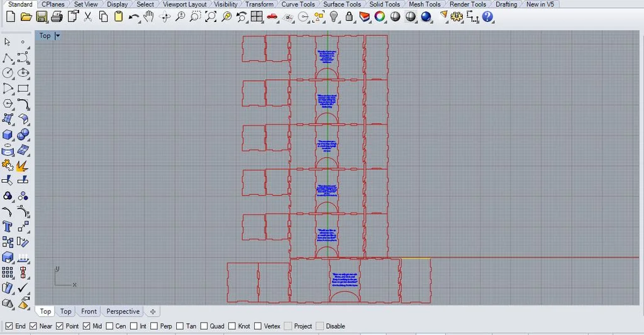Select the Circle tool in sidebar
The height and width of the screenshot is (335, 644).
8,73
